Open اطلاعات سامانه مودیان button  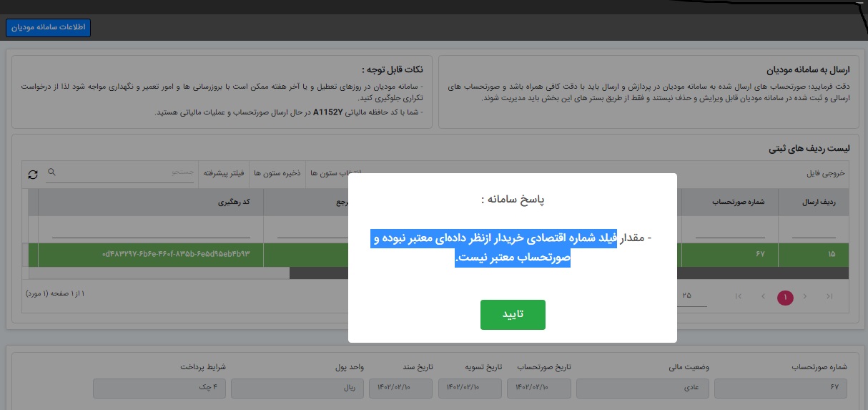coord(49,27)
